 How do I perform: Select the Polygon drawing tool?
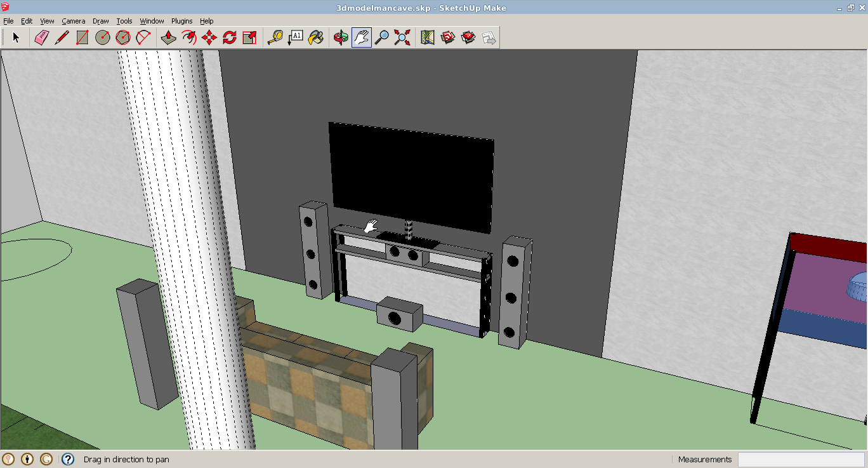[x=123, y=37]
